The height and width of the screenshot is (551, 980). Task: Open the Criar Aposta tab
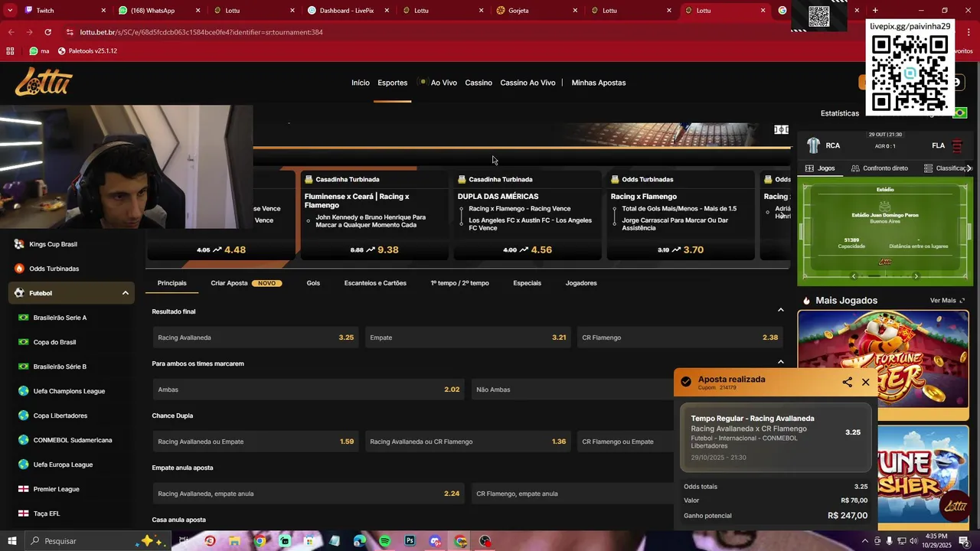tap(247, 283)
